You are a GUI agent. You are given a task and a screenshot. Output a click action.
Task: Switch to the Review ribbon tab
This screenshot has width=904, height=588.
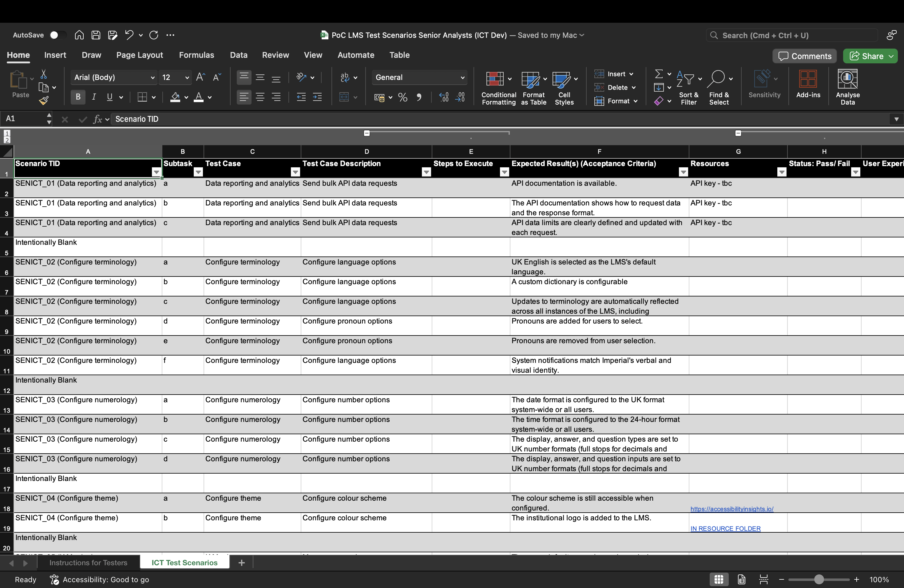coord(276,55)
